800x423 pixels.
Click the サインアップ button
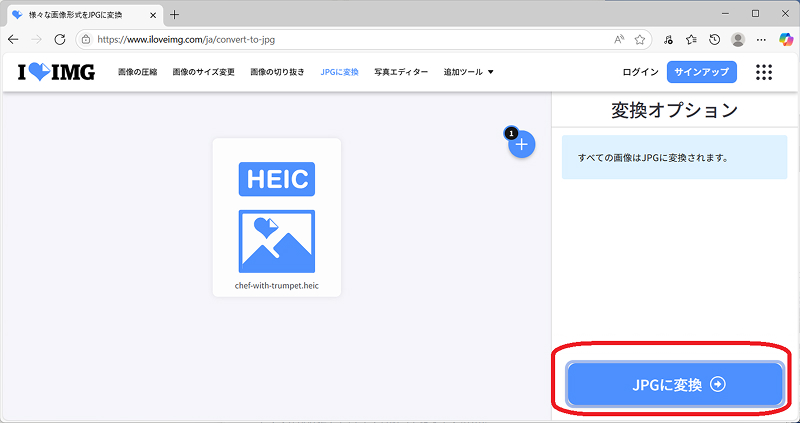tap(702, 72)
